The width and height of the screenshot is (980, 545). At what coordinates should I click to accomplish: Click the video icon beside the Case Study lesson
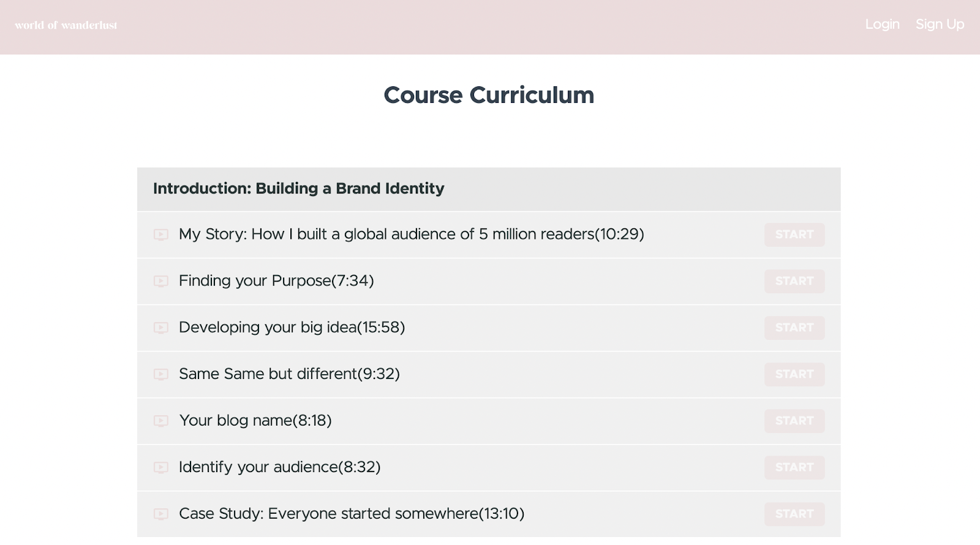click(x=160, y=514)
